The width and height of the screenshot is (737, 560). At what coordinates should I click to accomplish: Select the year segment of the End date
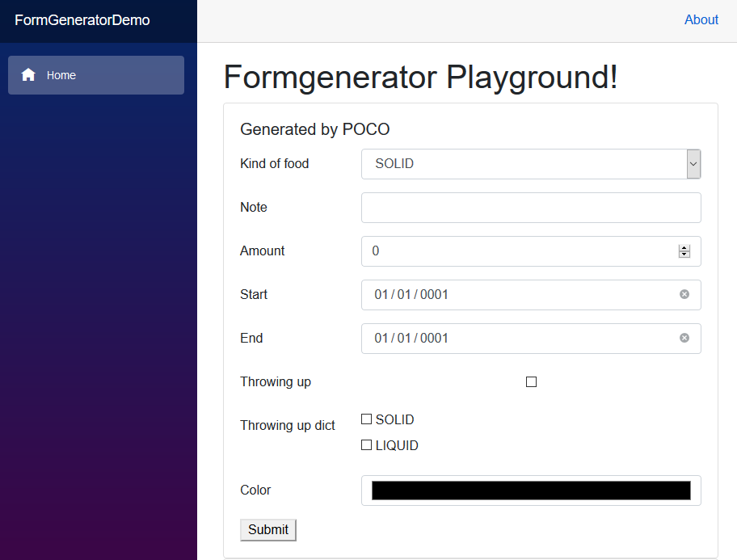(434, 338)
